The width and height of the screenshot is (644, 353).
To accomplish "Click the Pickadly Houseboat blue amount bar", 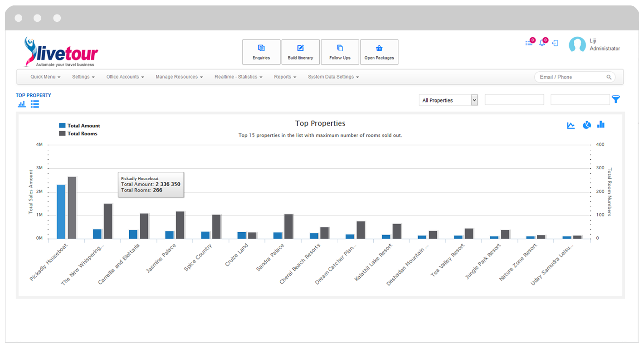I will click(x=61, y=211).
